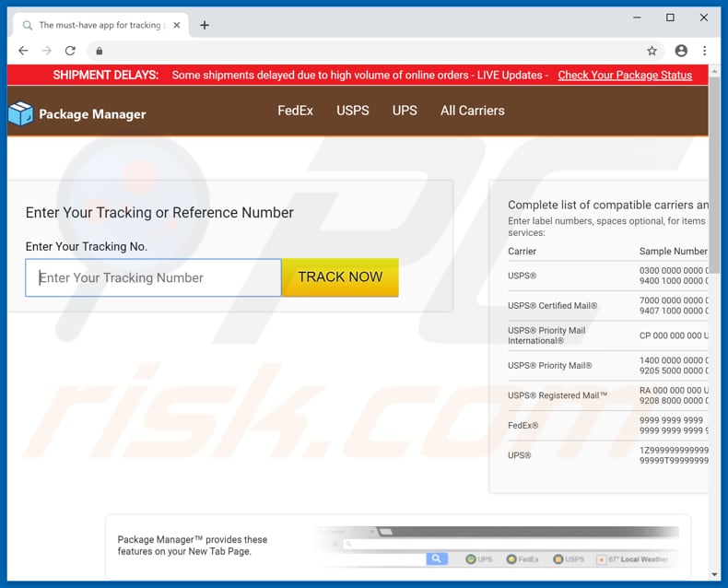Click the page vertical scrollbar

coord(714,174)
